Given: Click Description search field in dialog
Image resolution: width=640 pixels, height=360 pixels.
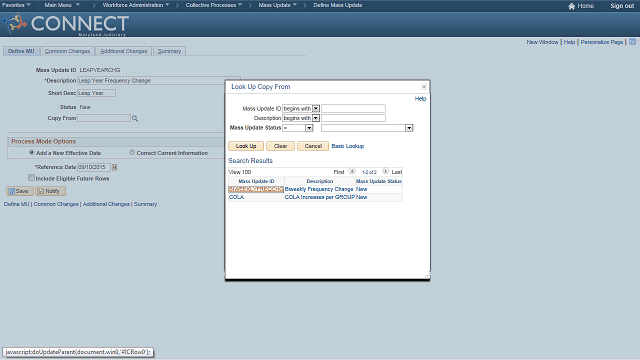Looking at the screenshot, I should (x=353, y=118).
